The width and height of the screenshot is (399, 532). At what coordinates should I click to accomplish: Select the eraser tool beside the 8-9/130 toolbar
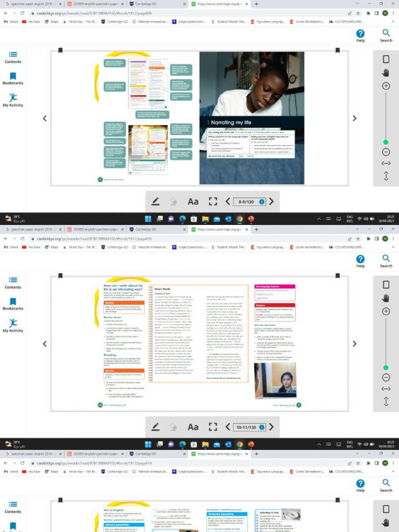(x=174, y=202)
